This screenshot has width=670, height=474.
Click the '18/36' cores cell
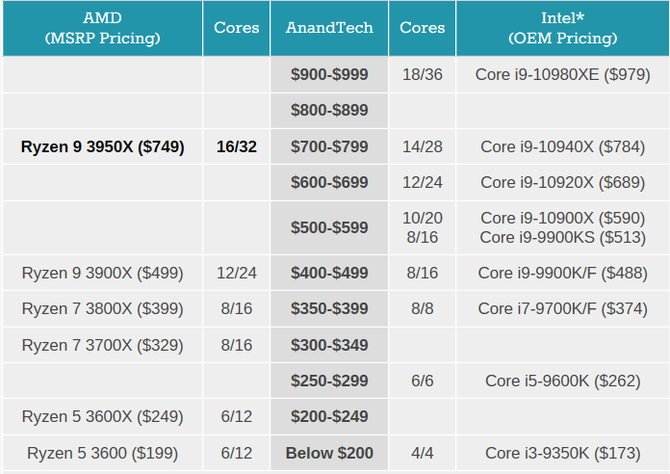tap(422, 74)
